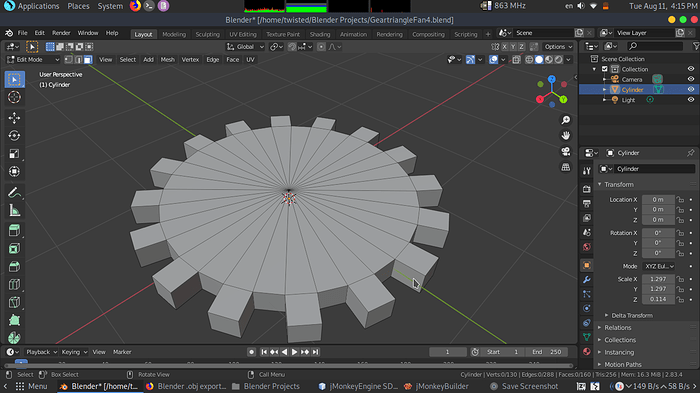Enable vertex select mode
Image resolution: width=700 pixels, height=393 pixels.
pos(69,59)
